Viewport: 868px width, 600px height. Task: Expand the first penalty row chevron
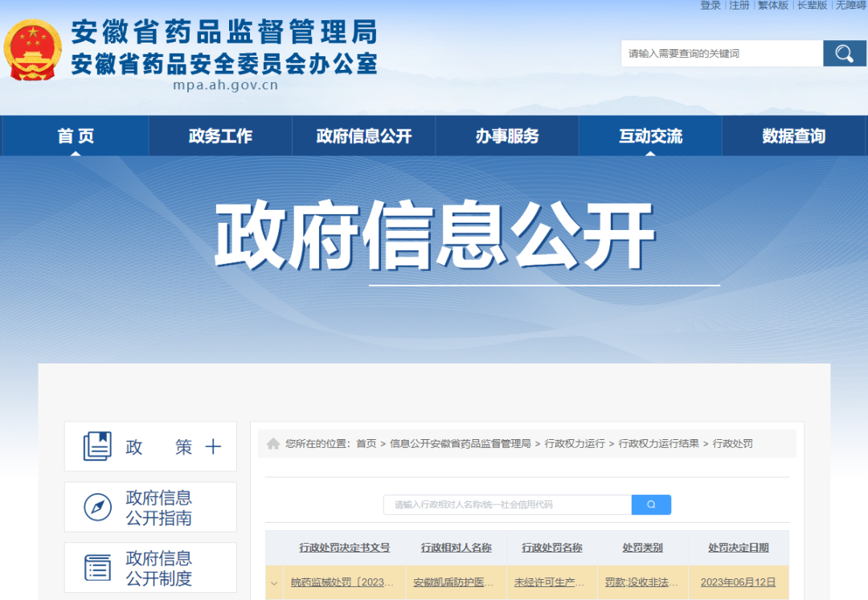(x=274, y=582)
